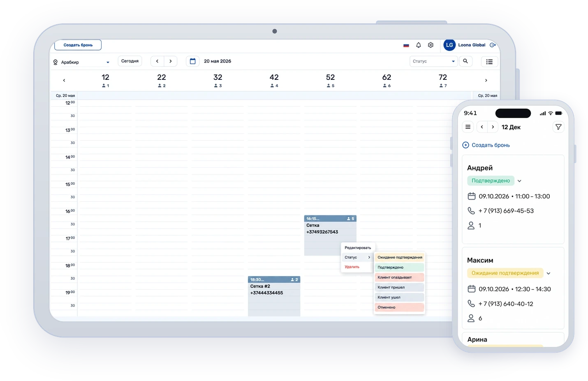Click table 12 column header
The height and width of the screenshot is (381, 588).
(106, 80)
